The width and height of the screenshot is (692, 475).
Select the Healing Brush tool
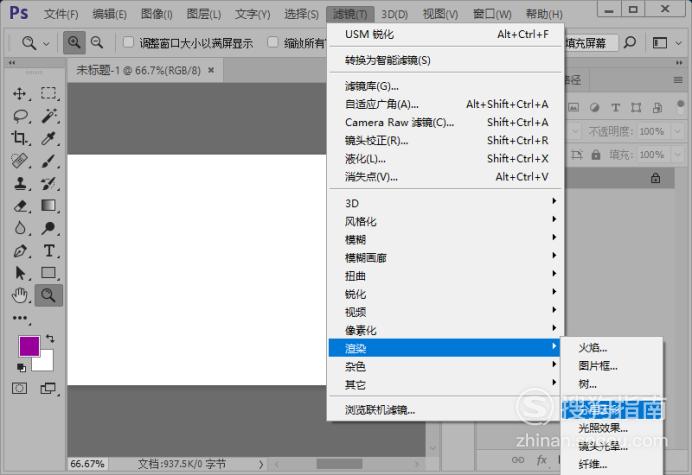[19, 161]
